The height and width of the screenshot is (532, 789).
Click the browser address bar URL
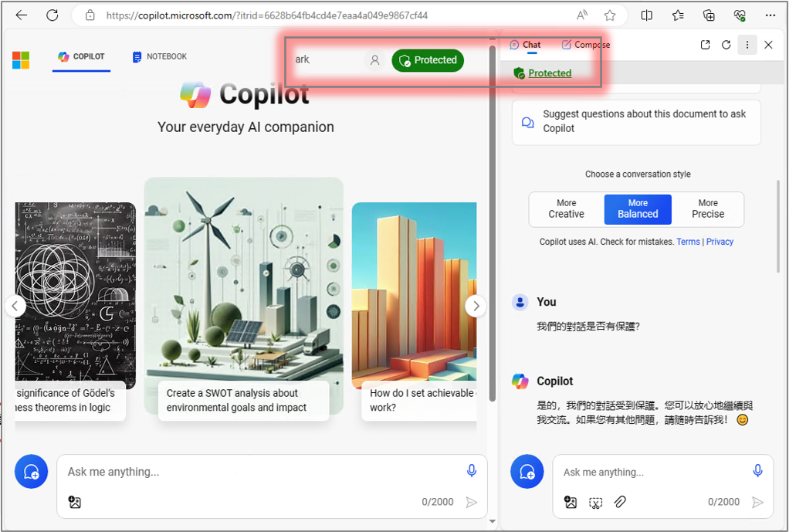(x=266, y=15)
